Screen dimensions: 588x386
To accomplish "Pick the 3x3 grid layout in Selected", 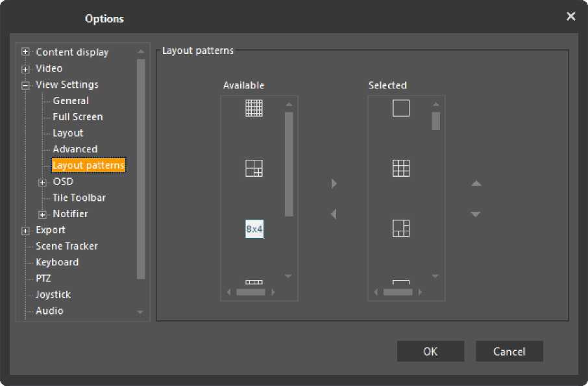I will [x=401, y=168].
